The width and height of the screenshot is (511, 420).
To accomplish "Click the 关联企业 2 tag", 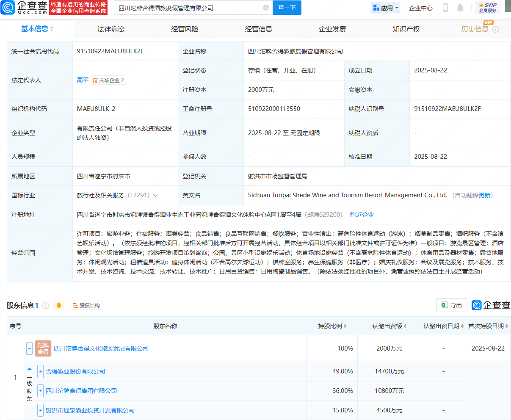I will pyautogui.click(x=108, y=80).
